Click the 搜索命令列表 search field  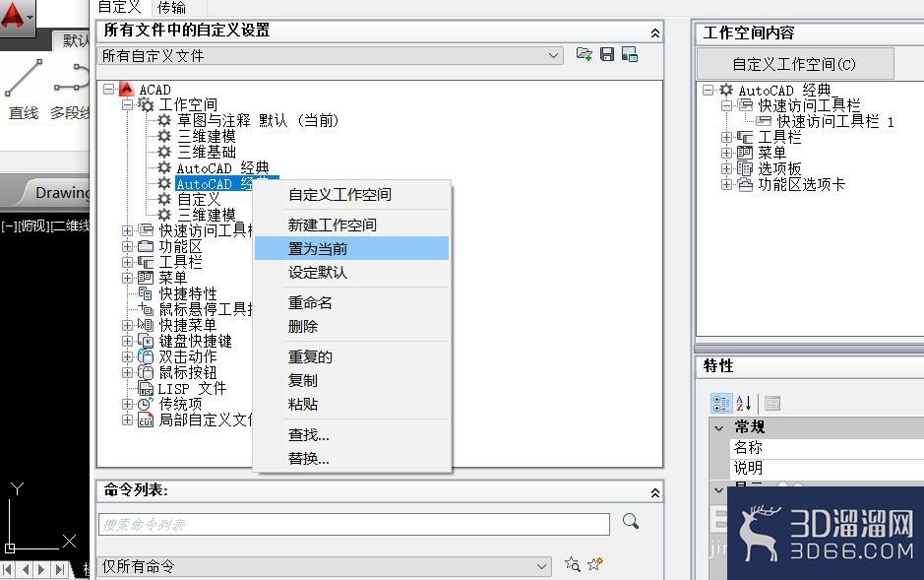click(x=353, y=524)
